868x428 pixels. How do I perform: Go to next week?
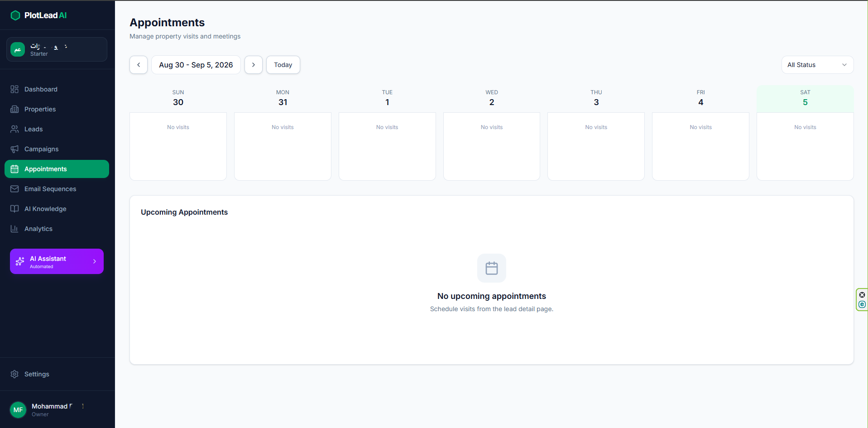point(254,65)
